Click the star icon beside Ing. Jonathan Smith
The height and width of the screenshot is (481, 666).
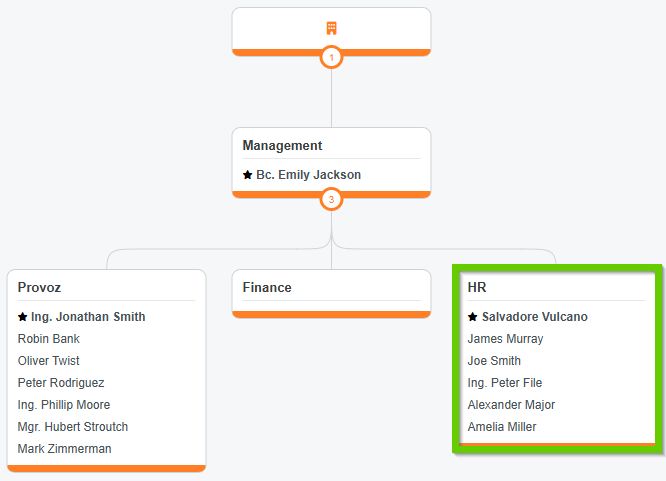[x=23, y=317]
